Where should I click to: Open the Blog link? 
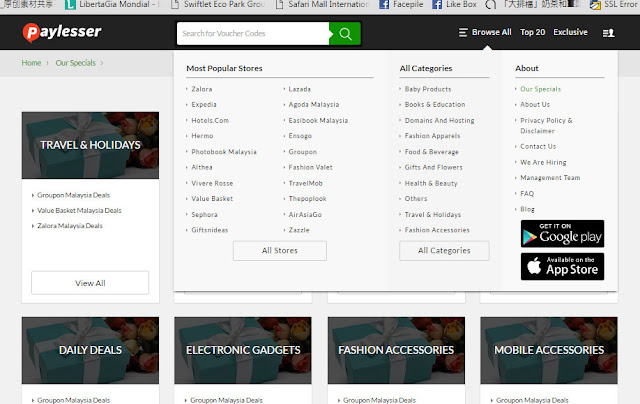tap(527, 209)
